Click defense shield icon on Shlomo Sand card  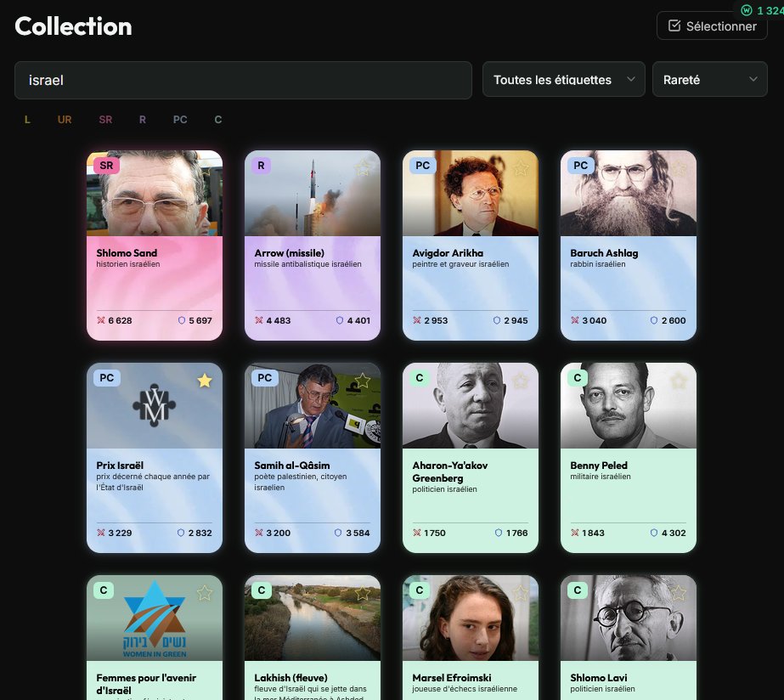coord(182,320)
